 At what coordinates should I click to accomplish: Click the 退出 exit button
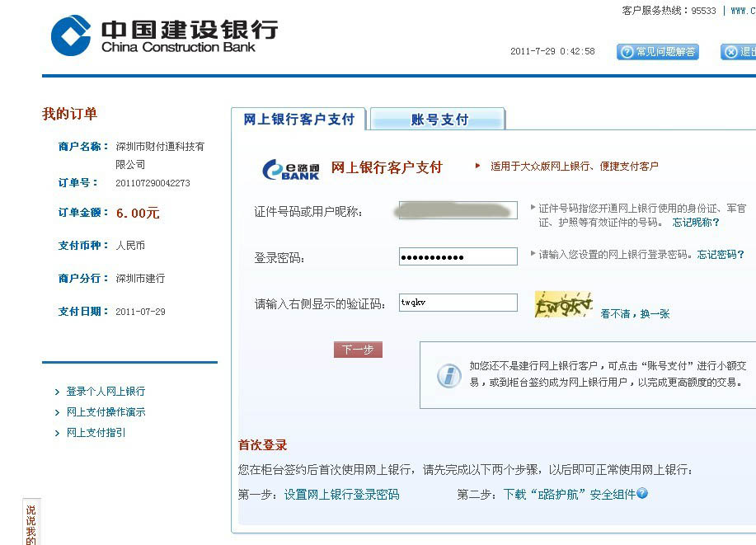738,52
